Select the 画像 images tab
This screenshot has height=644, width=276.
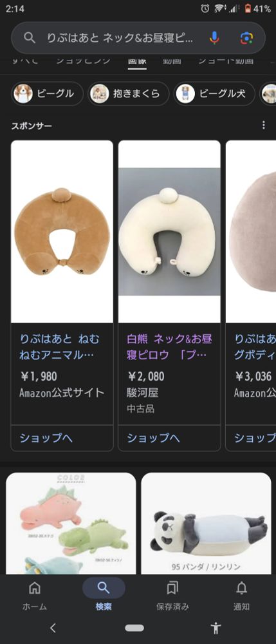[137, 61]
